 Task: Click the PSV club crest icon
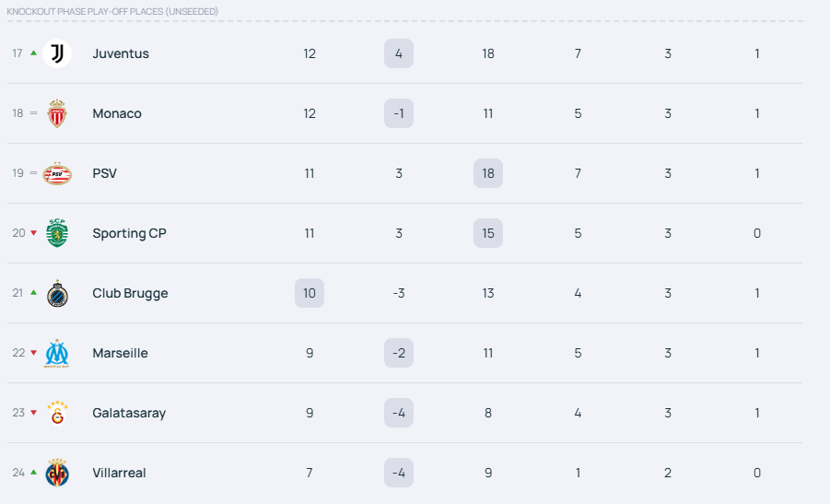[x=57, y=173]
